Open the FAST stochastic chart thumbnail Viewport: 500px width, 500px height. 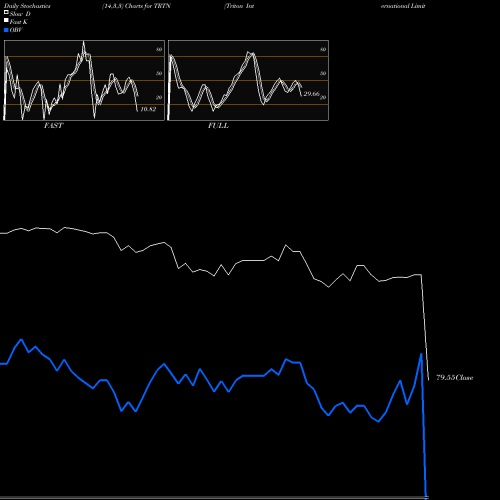click(84, 80)
